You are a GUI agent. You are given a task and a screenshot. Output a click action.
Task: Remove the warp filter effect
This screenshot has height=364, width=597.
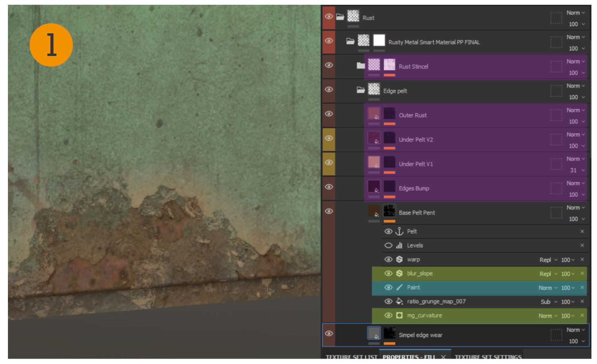(582, 260)
